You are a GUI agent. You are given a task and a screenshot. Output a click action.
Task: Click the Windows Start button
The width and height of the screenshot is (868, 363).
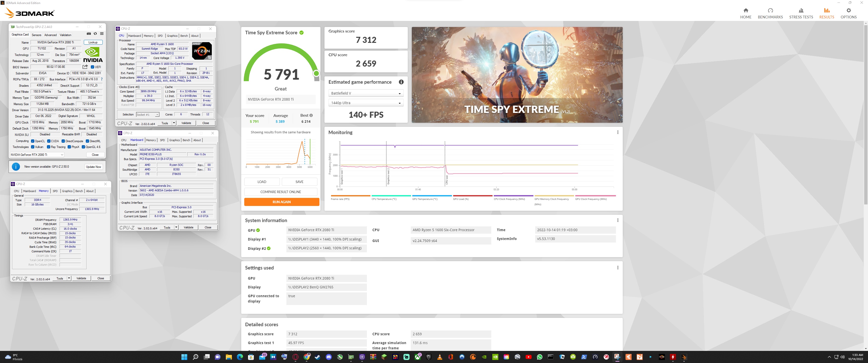[184, 357]
